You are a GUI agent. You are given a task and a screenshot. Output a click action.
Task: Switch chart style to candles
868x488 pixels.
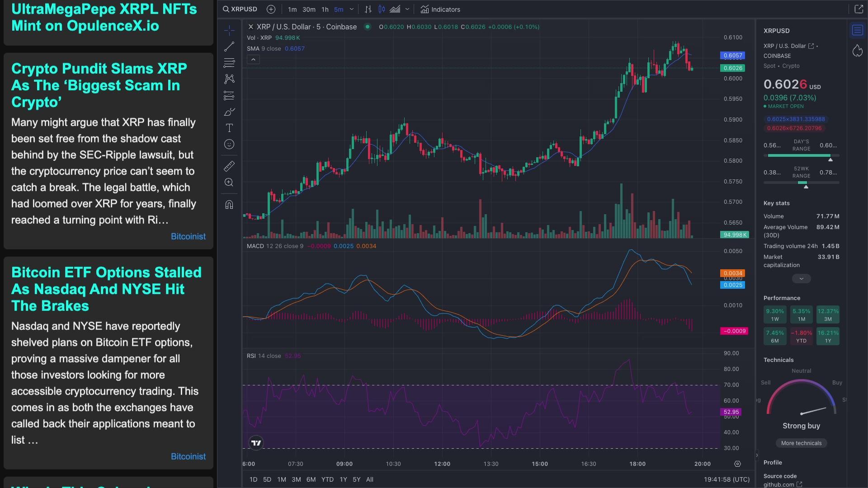[x=382, y=9]
